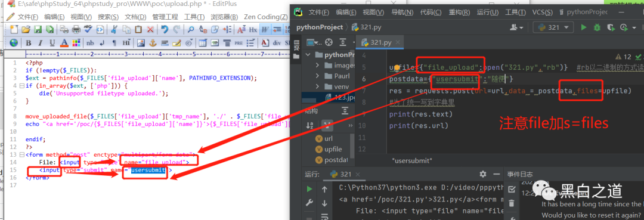Toggle Word Wrap W button in EditPlus
The image size is (644, 220).
(x=265, y=29)
